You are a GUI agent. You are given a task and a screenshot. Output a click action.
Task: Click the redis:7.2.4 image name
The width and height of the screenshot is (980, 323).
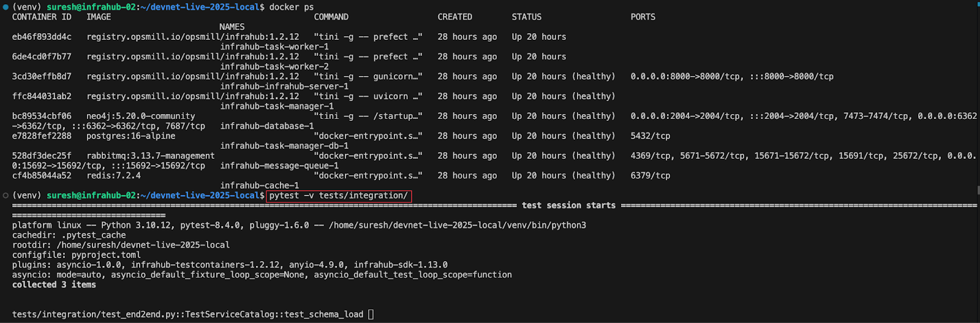113,175
